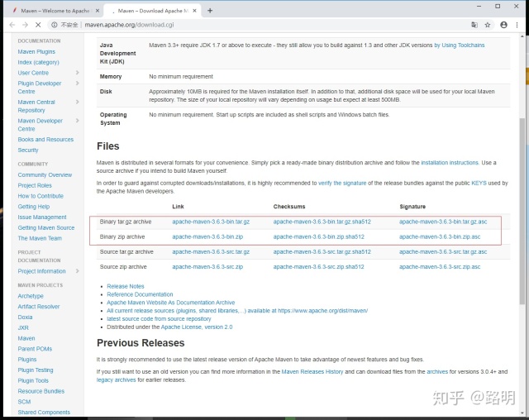
Task: Expand Maven Central Repository chevron
Action: (77, 102)
